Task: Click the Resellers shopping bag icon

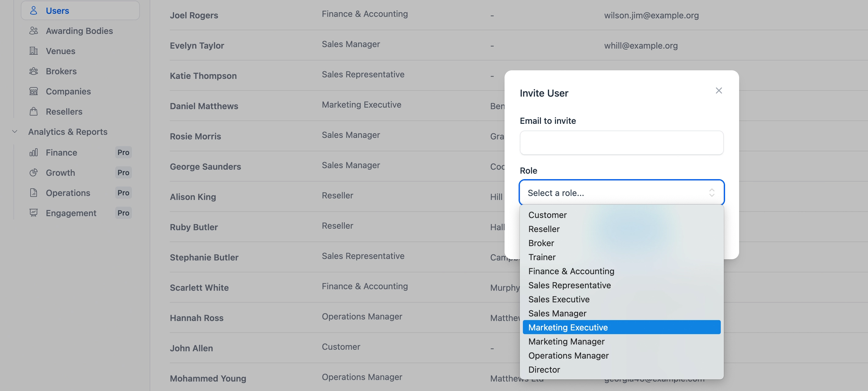Action: 33,112
